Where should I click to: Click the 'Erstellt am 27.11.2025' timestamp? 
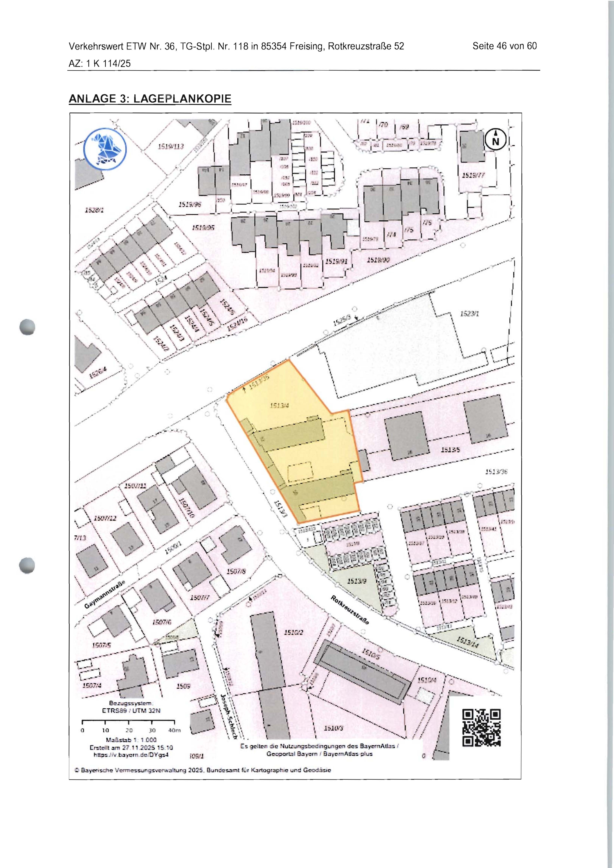(x=132, y=747)
